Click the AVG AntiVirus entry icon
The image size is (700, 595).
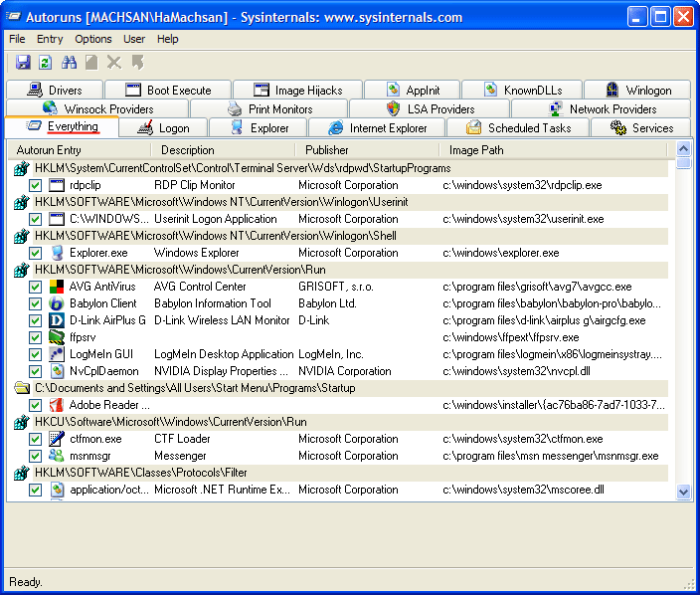pos(57,287)
